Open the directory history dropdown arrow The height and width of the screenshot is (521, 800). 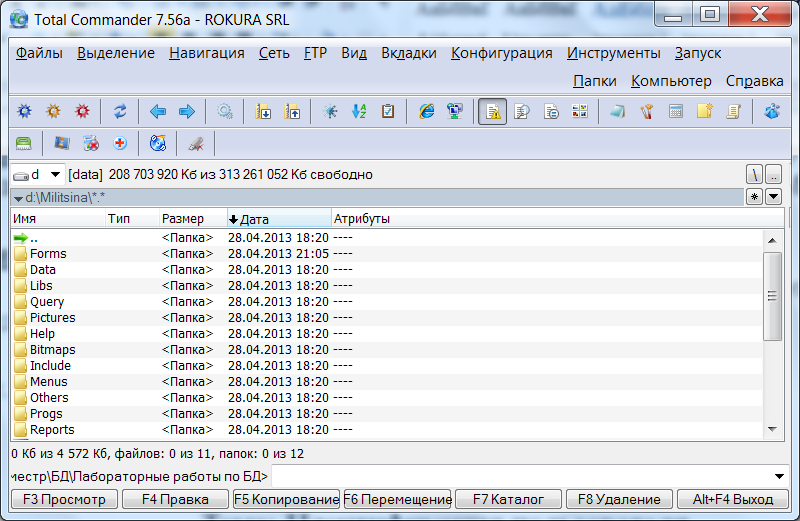(x=773, y=197)
